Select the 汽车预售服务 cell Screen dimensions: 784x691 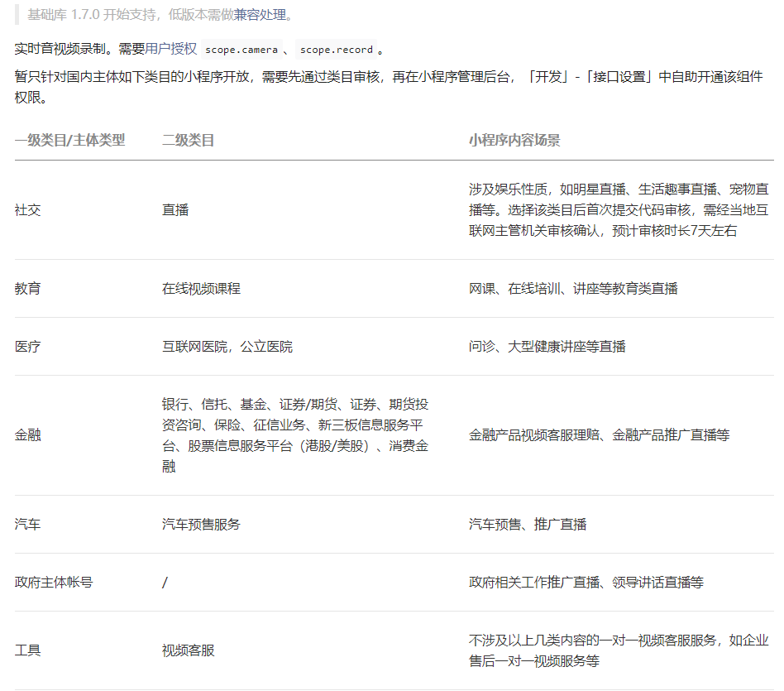point(201,525)
